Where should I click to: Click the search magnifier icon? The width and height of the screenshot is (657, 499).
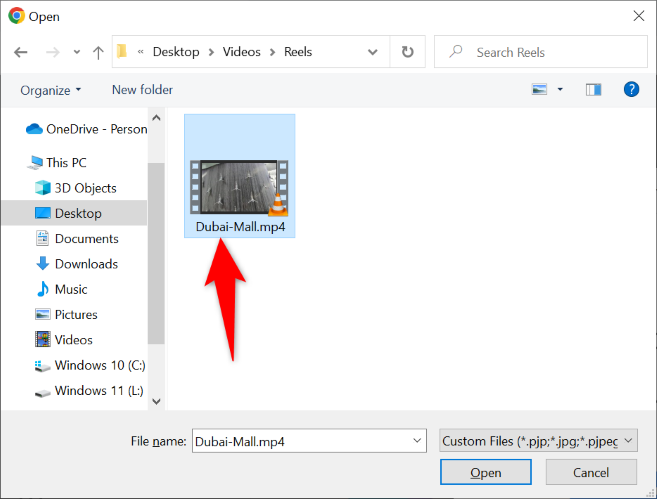coord(456,51)
